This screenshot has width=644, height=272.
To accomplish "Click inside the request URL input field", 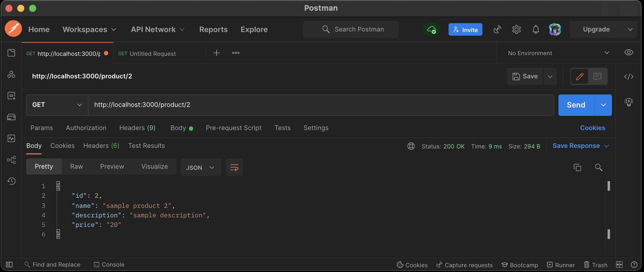I will pos(208,105).
